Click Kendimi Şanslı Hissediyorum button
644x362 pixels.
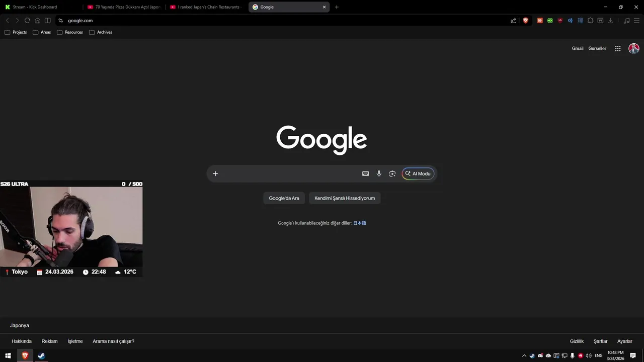tap(345, 198)
